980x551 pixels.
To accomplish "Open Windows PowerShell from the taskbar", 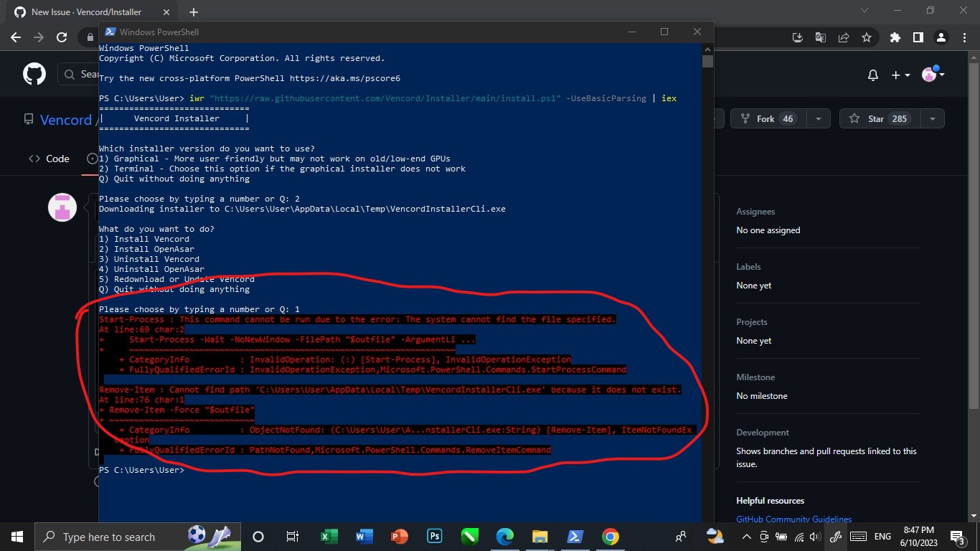I will (x=574, y=536).
